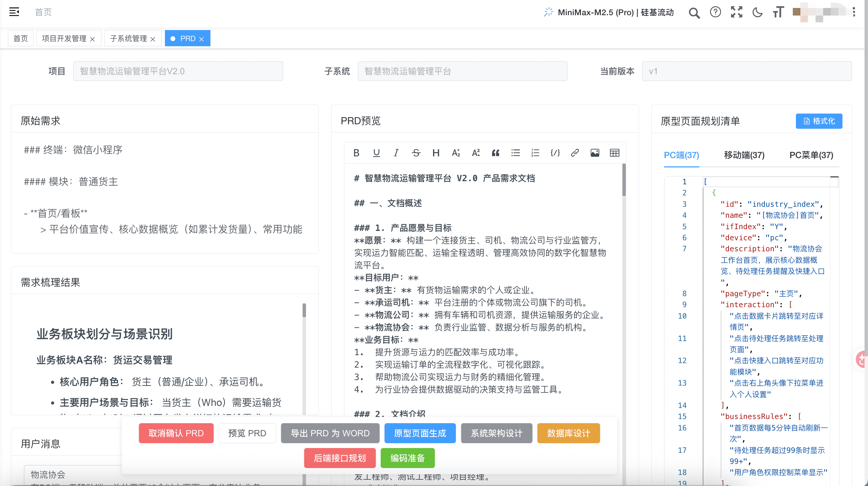
Task: Open the font size setting icon
Action: [x=779, y=12]
